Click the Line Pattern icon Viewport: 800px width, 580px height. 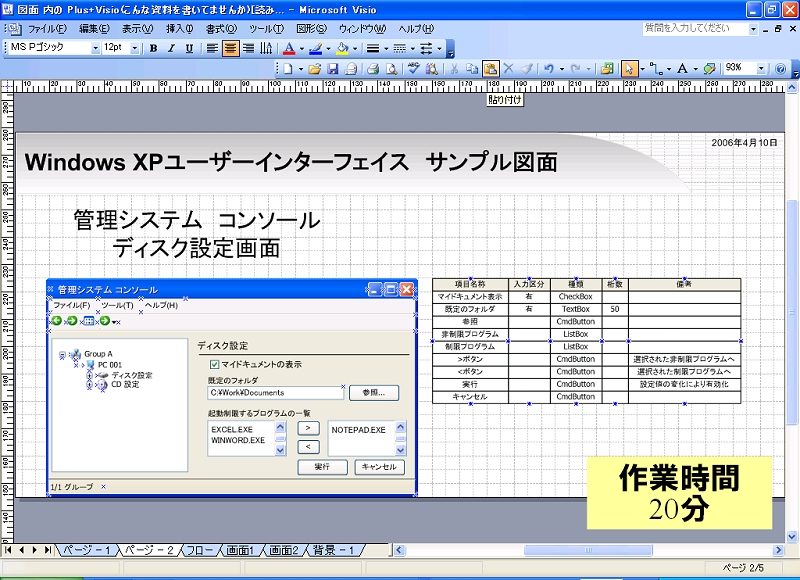click(x=400, y=48)
